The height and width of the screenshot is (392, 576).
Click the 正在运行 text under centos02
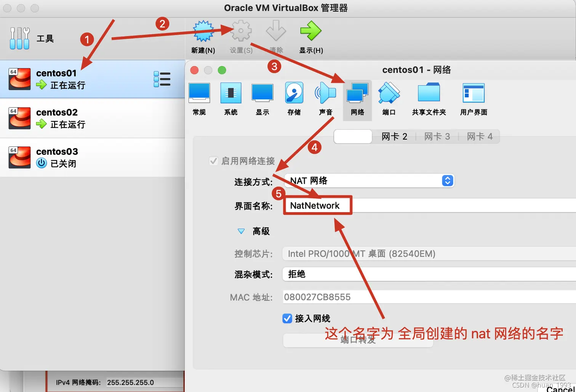tap(68, 124)
